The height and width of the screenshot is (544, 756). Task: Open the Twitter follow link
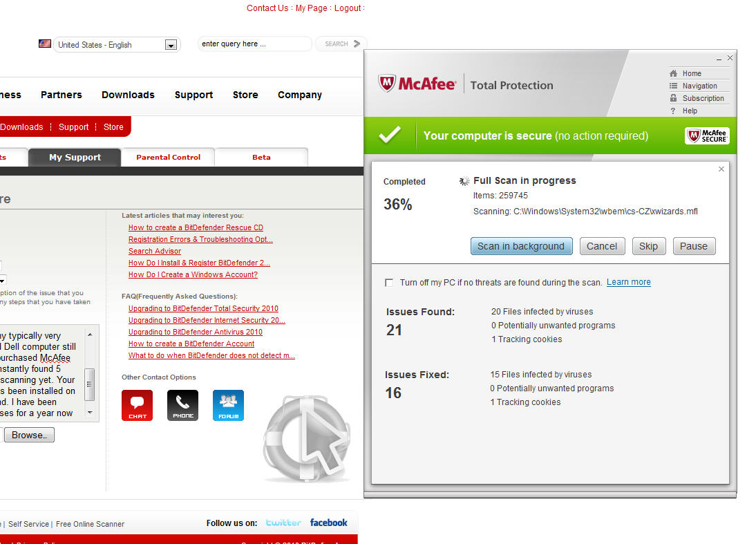283,523
